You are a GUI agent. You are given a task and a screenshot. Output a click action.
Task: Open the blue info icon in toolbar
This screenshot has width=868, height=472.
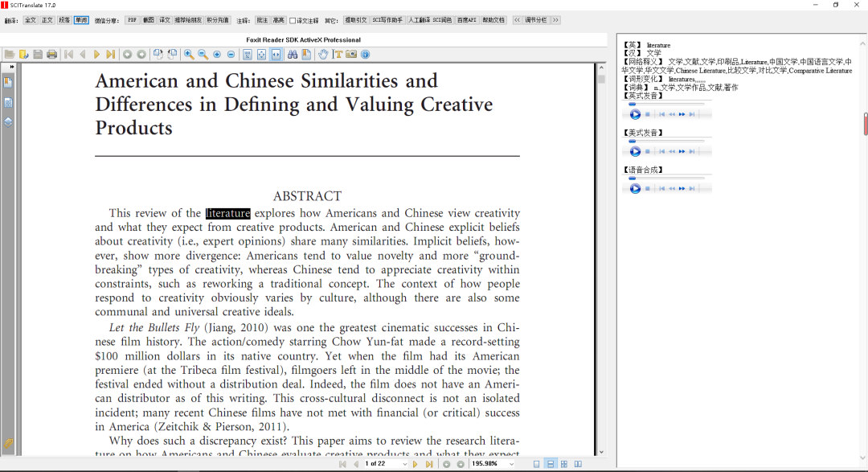click(x=366, y=55)
